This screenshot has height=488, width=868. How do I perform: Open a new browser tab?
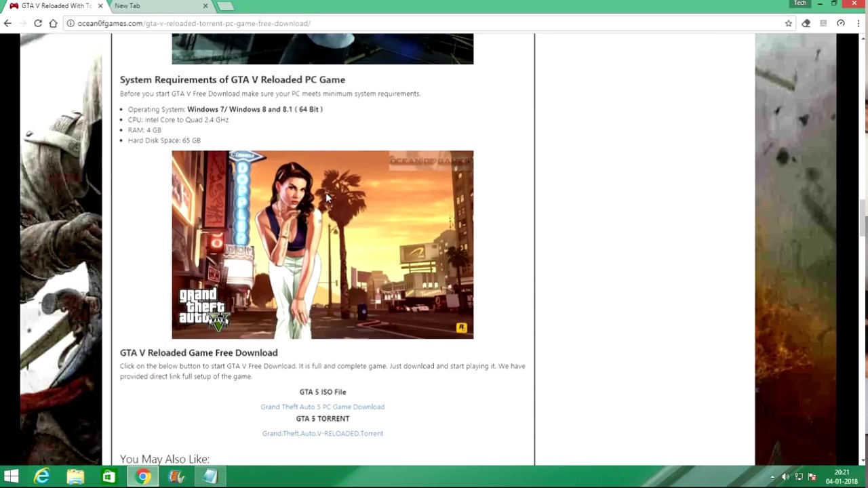225,5
